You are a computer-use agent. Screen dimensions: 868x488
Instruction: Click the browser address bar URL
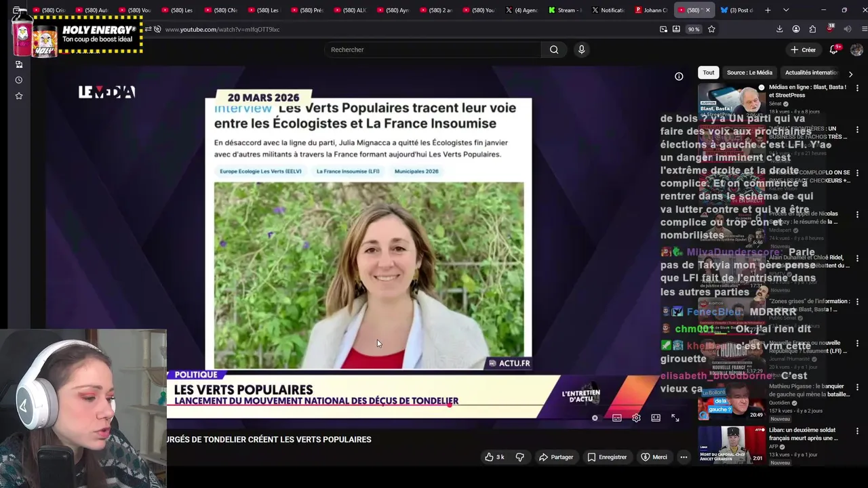222,29
